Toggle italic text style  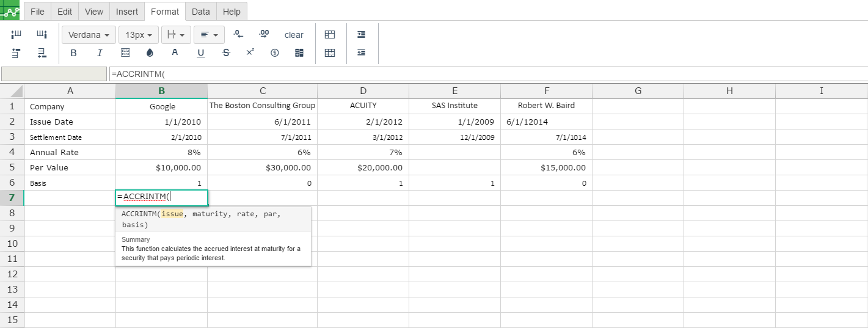[x=100, y=53]
